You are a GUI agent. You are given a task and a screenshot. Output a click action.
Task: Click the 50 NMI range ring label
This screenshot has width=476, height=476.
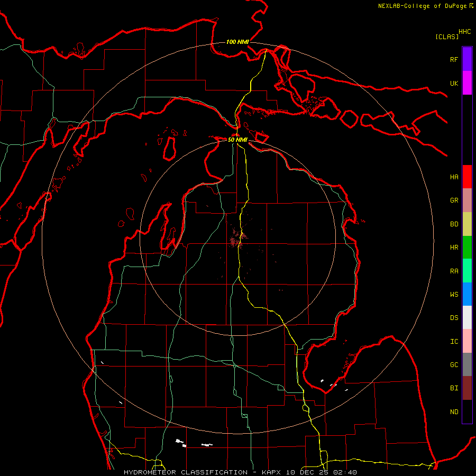[x=237, y=140]
